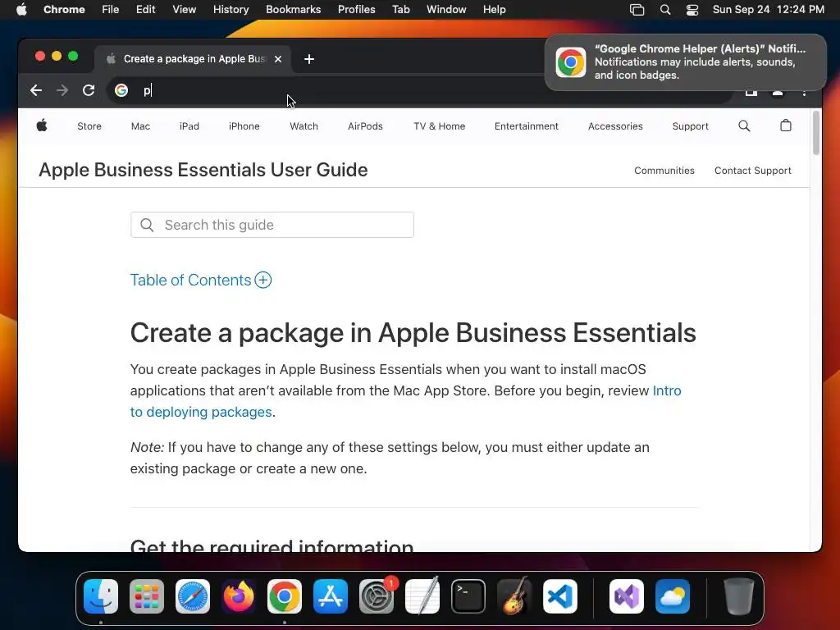Go to iPhone in the Apple navigation
The width and height of the screenshot is (840, 630).
(x=244, y=126)
